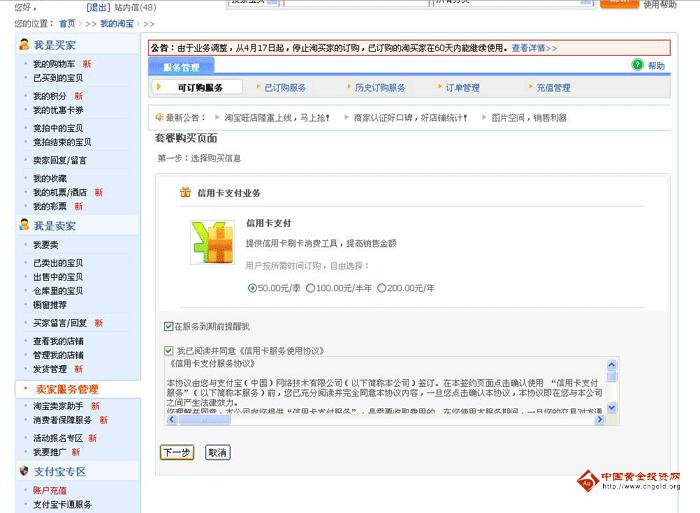Click the agreement box scroll-down arrow
Screen dimensions: 700x513
coord(612,407)
